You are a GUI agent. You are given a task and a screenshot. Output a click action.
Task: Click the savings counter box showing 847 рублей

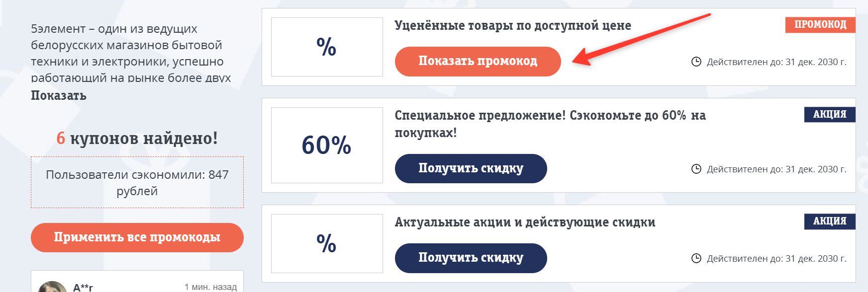pyautogui.click(x=137, y=180)
